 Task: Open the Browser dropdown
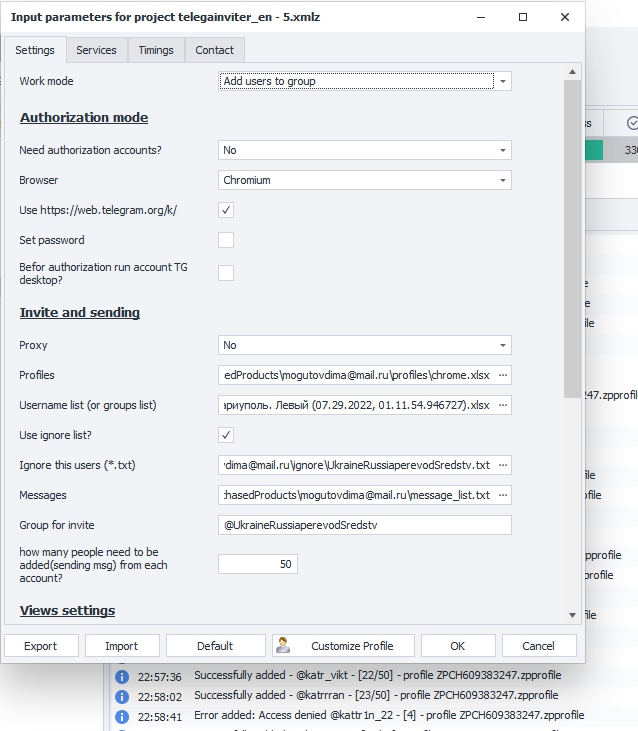coord(365,180)
